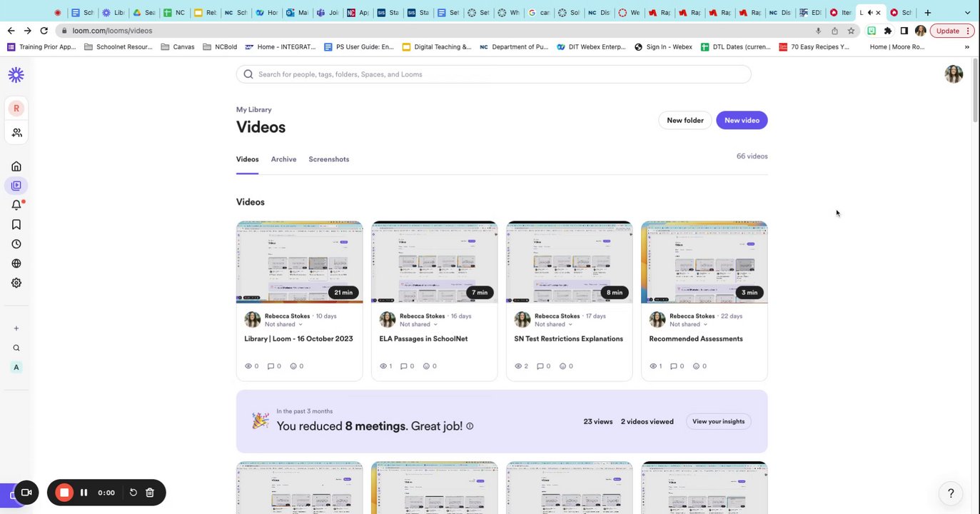This screenshot has height=514, width=980.
Task: Click the plus icon in the sidebar
Action: coord(16,328)
